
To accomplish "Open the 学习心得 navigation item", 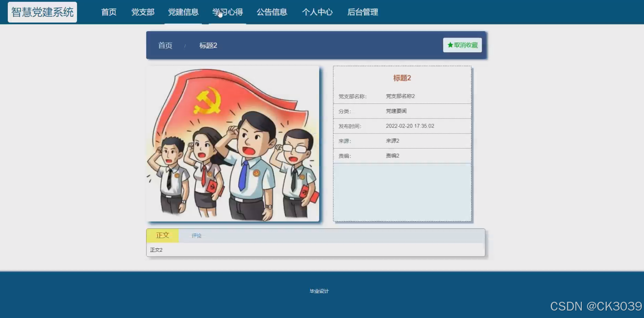I will pyautogui.click(x=227, y=12).
